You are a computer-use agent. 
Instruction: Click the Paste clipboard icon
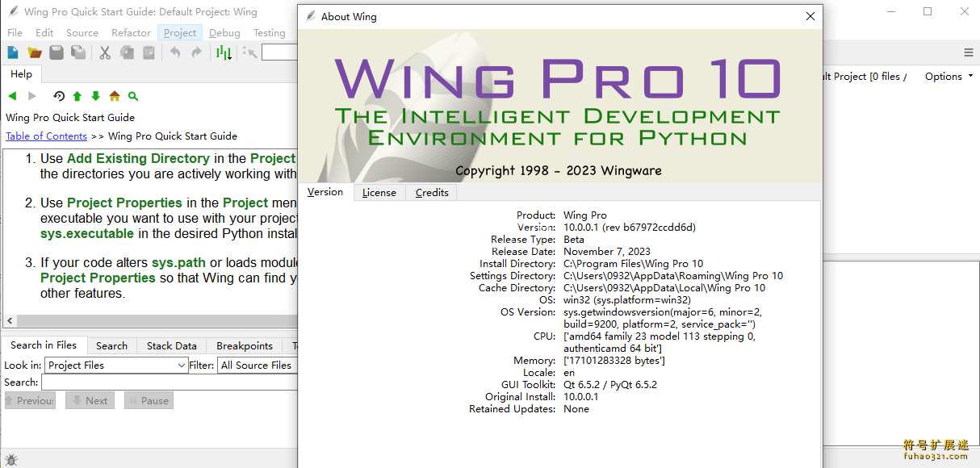click(149, 52)
